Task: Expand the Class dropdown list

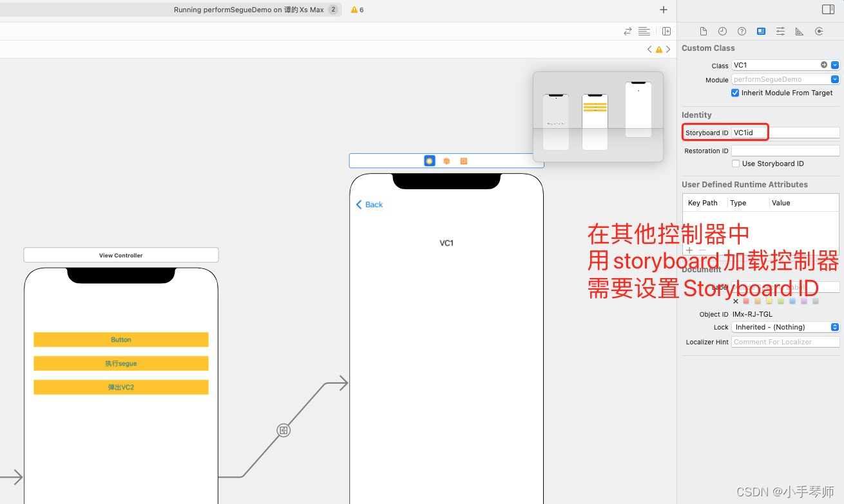Action: click(835, 65)
